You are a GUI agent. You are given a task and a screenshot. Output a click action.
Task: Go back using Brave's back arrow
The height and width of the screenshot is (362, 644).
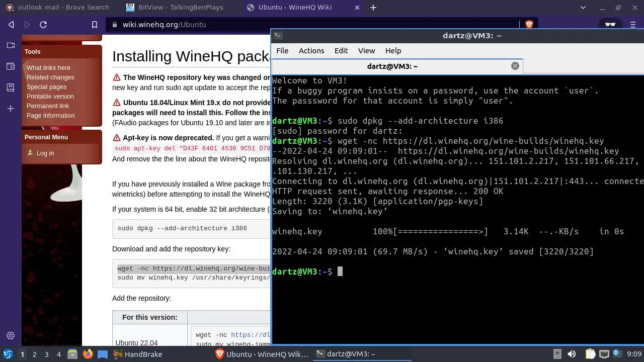(x=11, y=25)
